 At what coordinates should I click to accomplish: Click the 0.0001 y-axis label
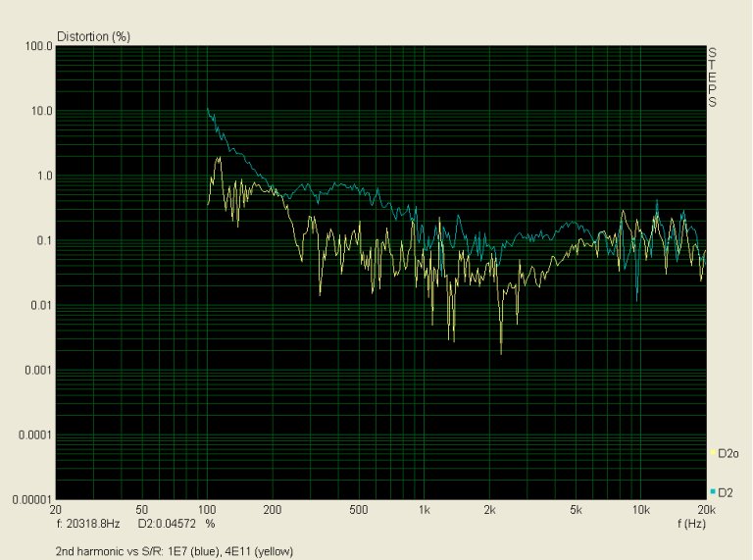35,435
